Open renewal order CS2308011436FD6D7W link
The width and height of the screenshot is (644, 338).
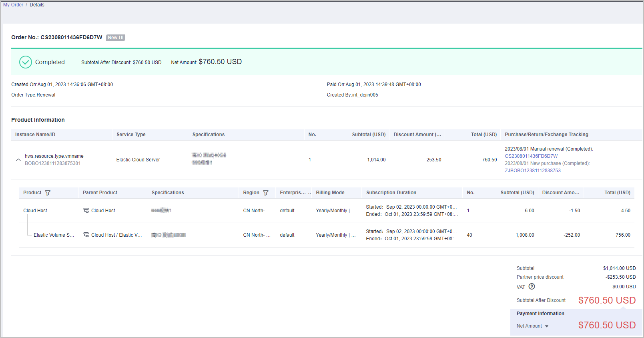coord(531,156)
